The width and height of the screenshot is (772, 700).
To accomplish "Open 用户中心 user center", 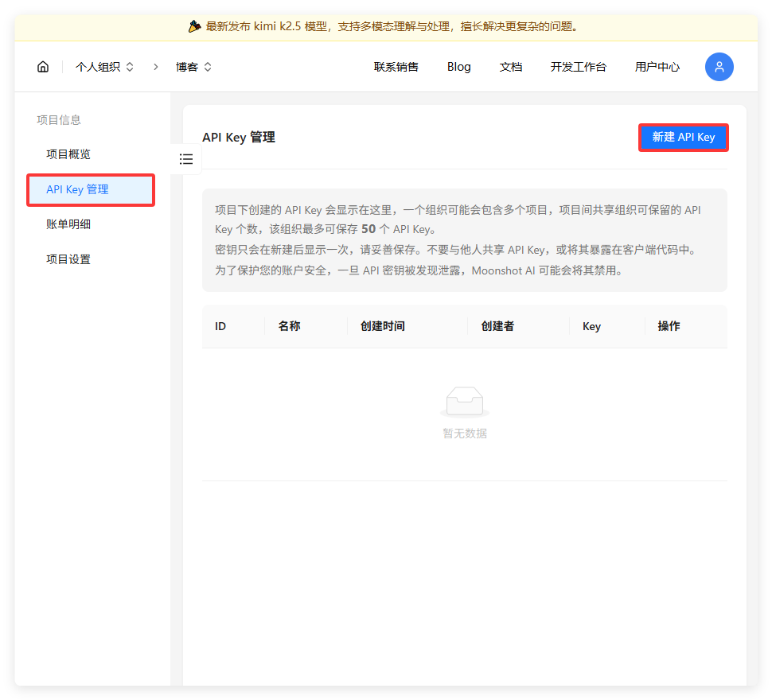I will tap(657, 67).
